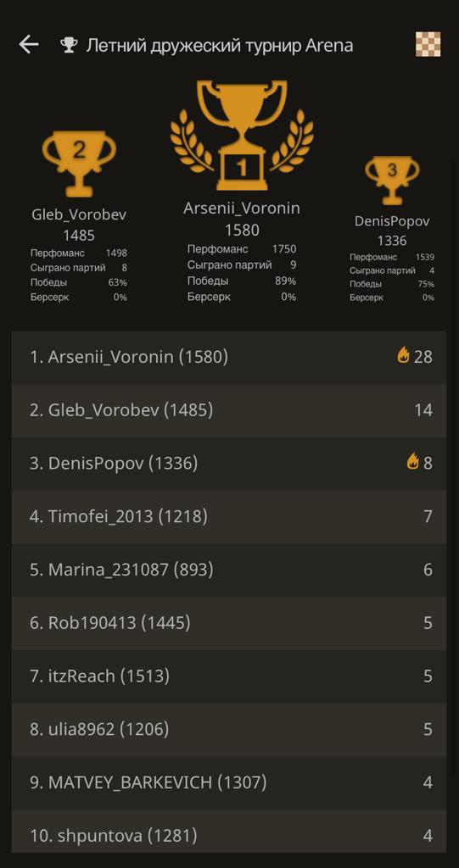Image resolution: width=459 pixels, height=868 pixels.
Task: Tap the third place trophy
Action: [x=392, y=181]
